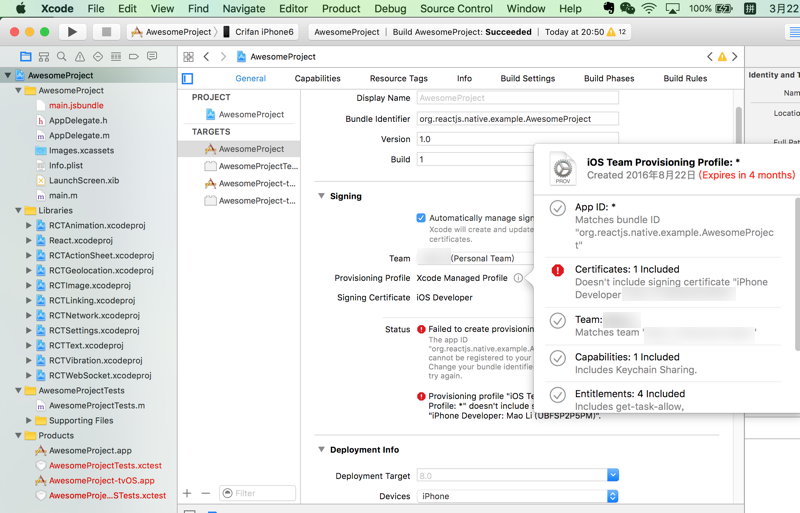The image size is (800, 513).
Task: Open the Debug navigator icon
Action: tap(116, 56)
